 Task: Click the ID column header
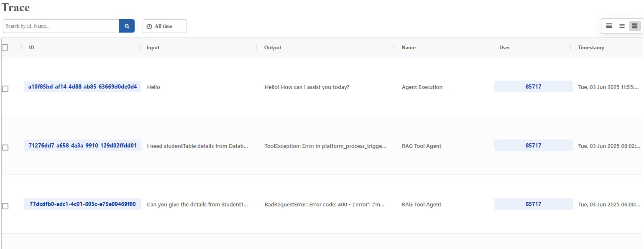(31, 48)
